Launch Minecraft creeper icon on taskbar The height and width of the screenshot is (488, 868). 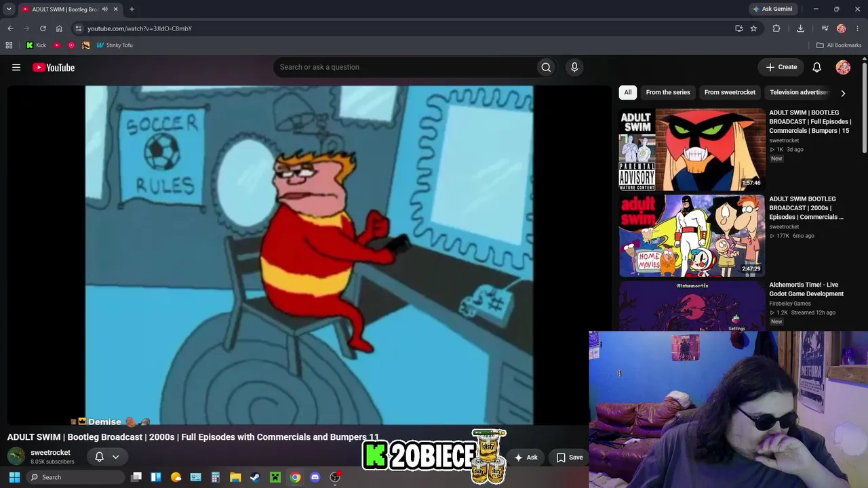pos(275,477)
